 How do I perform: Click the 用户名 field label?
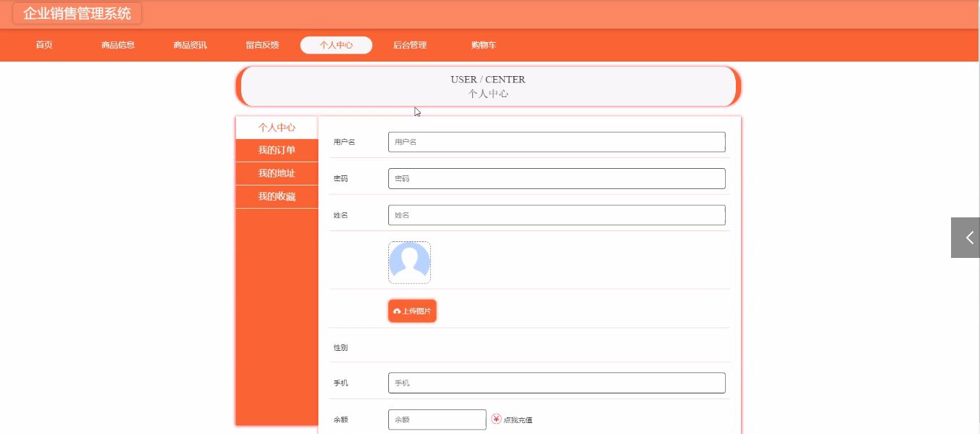[x=344, y=142]
